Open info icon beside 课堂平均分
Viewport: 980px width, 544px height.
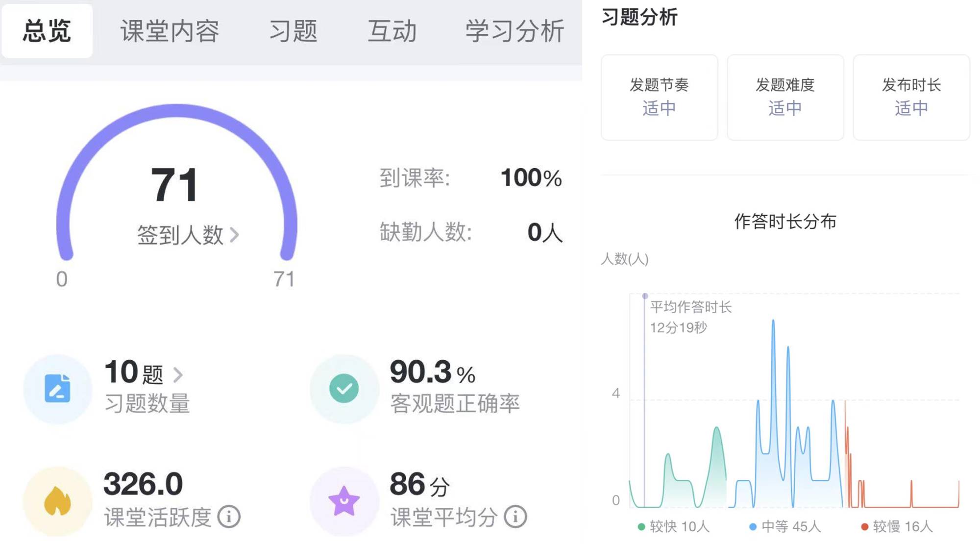[515, 517]
